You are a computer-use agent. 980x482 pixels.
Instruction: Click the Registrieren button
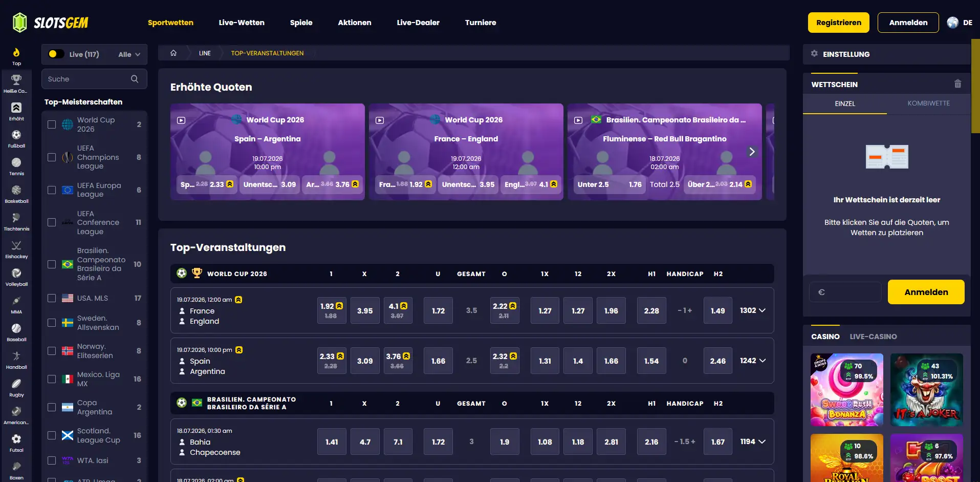pyautogui.click(x=839, y=23)
